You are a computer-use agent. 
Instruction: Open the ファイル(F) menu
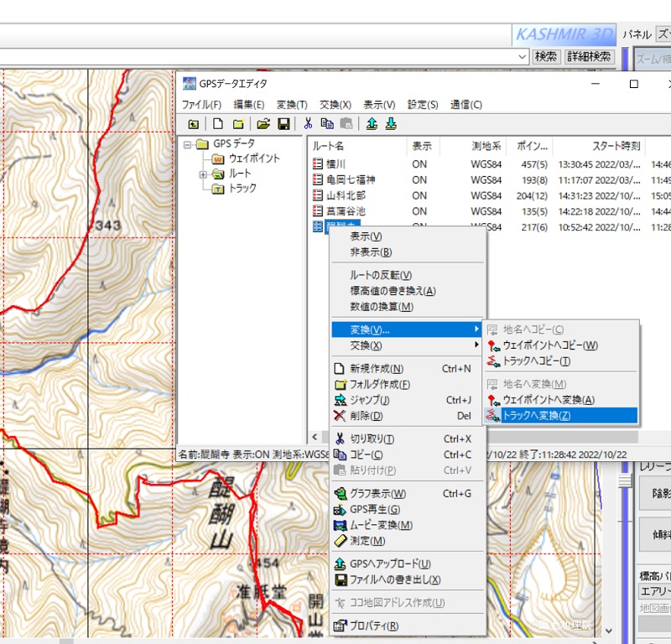point(201,105)
